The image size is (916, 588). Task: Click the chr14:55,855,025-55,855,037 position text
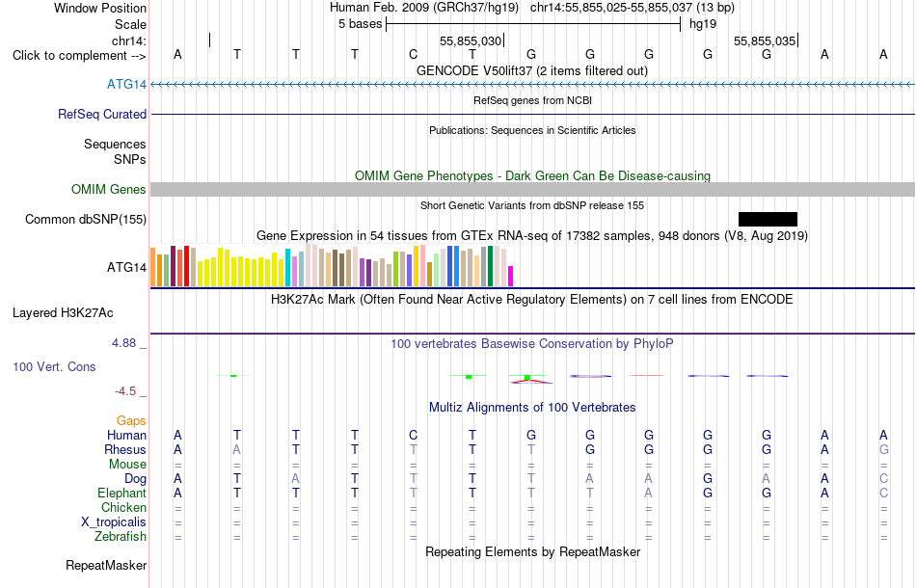[x=611, y=8]
